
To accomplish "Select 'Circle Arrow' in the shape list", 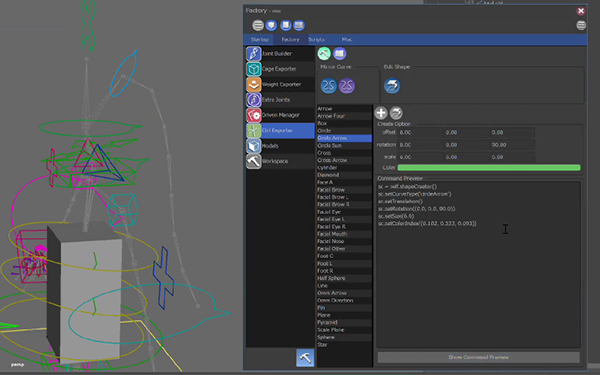I will pos(344,138).
